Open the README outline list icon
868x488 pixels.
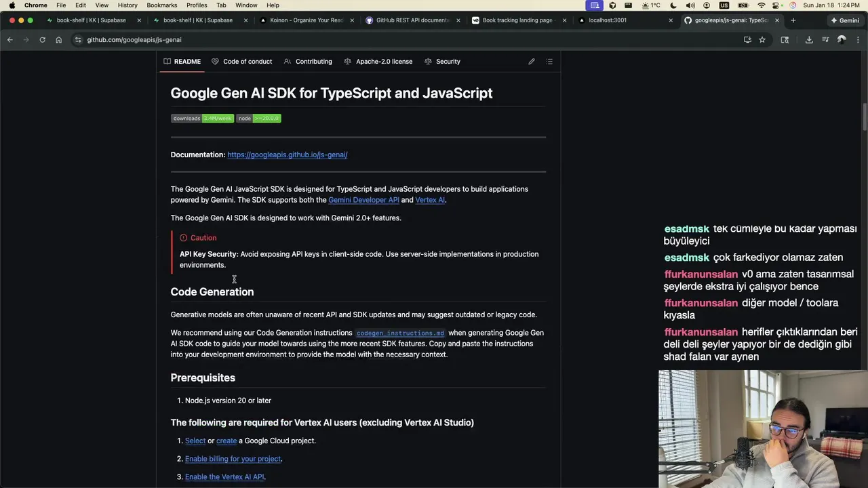(x=549, y=62)
